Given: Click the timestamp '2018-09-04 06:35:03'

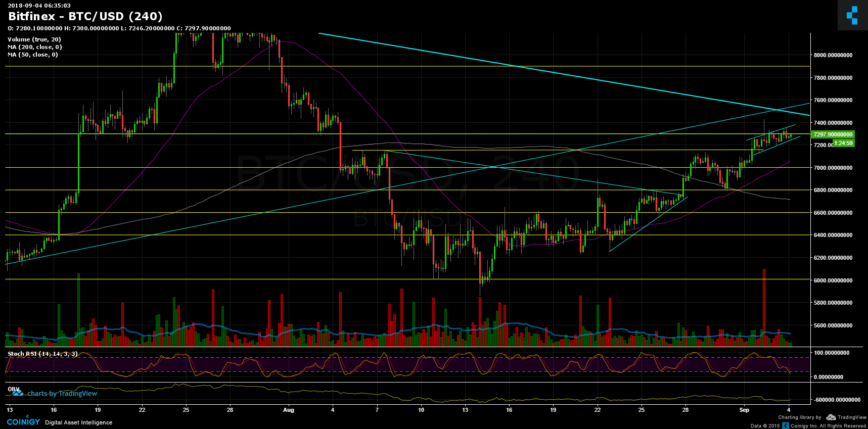Looking at the screenshot, I should (x=39, y=6).
